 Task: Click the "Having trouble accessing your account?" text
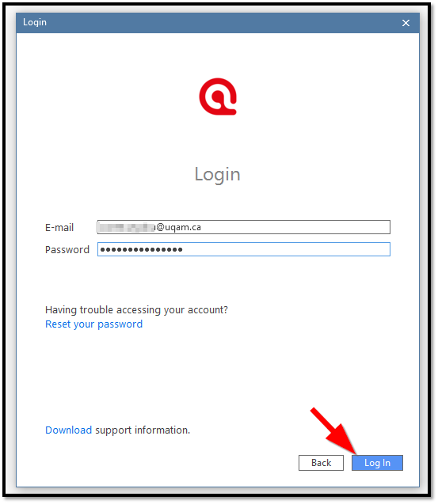(136, 310)
